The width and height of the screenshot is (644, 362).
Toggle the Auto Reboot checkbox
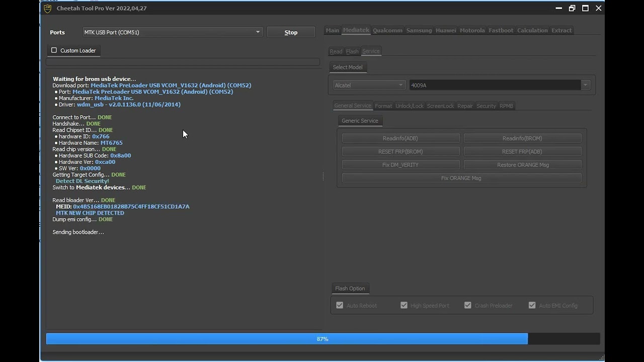340,305
